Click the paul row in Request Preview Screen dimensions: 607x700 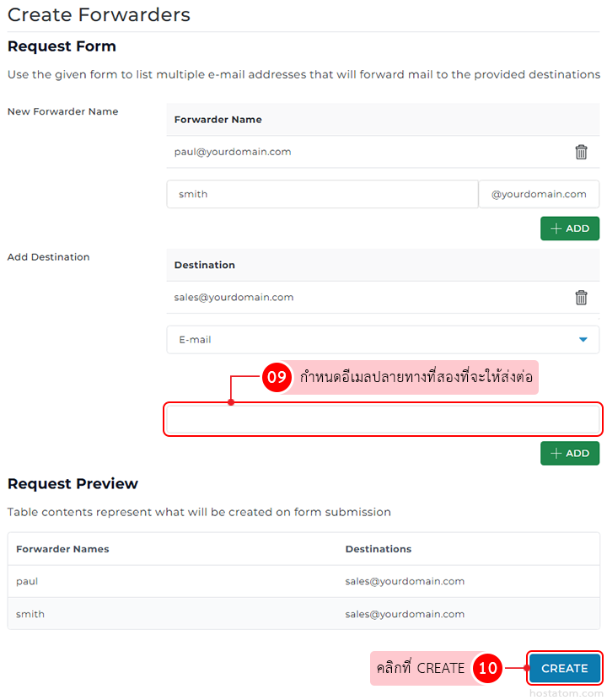[27, 581]
